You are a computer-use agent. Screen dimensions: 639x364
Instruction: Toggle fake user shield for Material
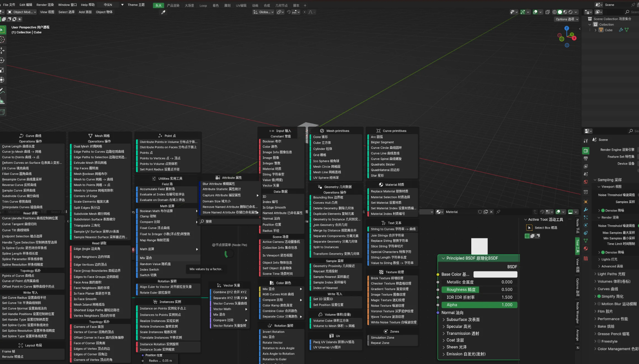(480, 212)
